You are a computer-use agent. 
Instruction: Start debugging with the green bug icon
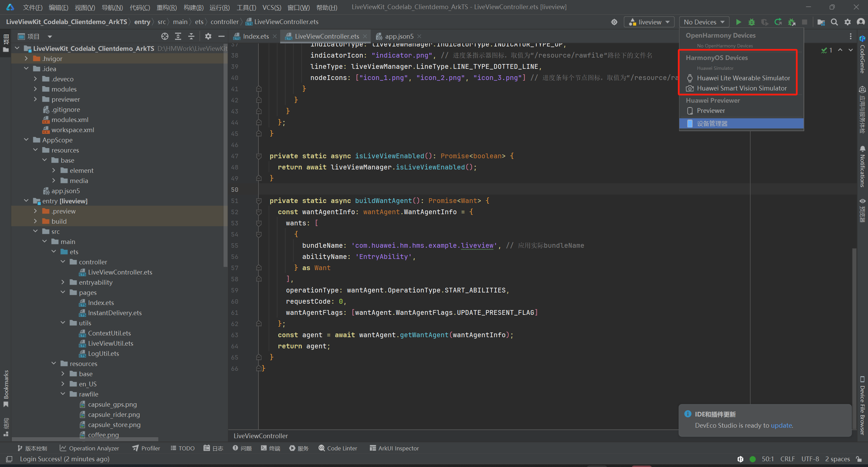click(751, 22)
